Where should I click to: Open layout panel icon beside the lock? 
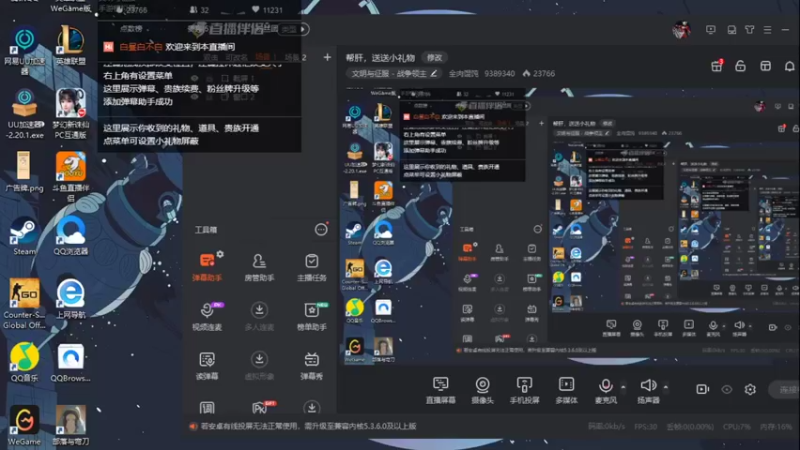coord(765,66)
